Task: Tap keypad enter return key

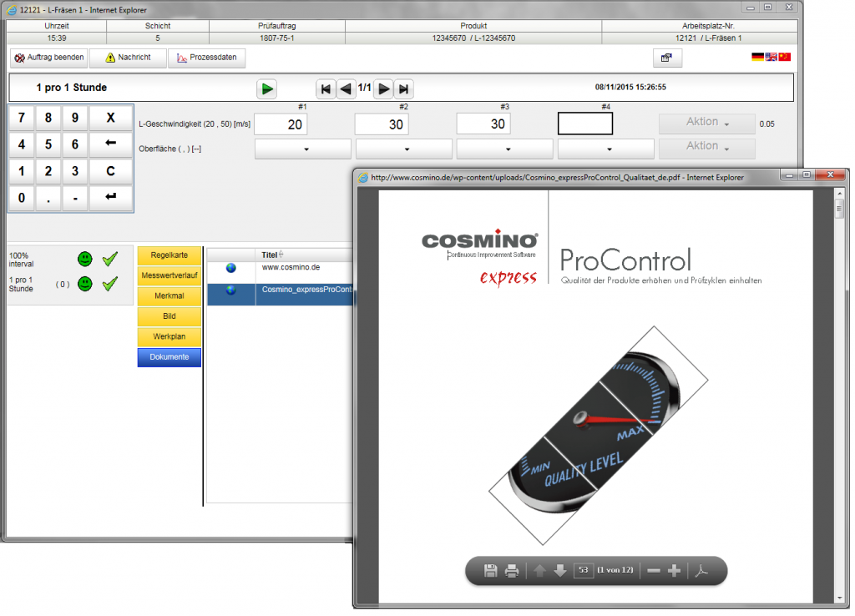Action: click(x=111, y=197)
